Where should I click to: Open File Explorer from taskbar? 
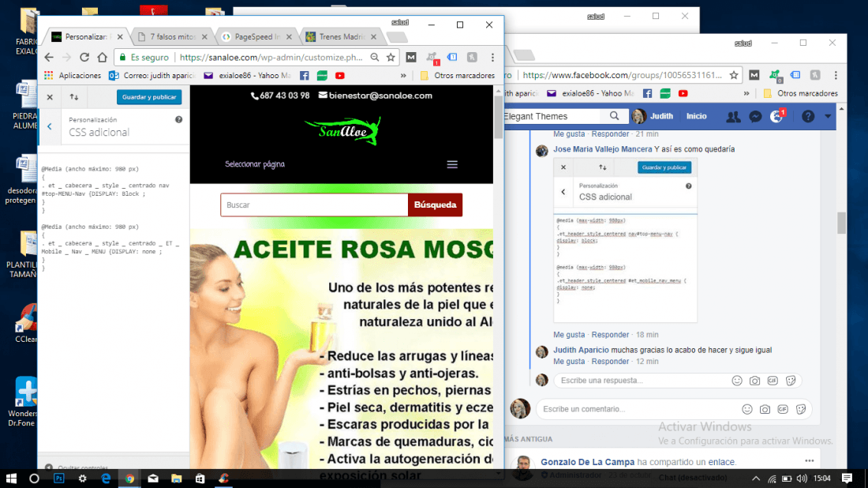point(177,479)
